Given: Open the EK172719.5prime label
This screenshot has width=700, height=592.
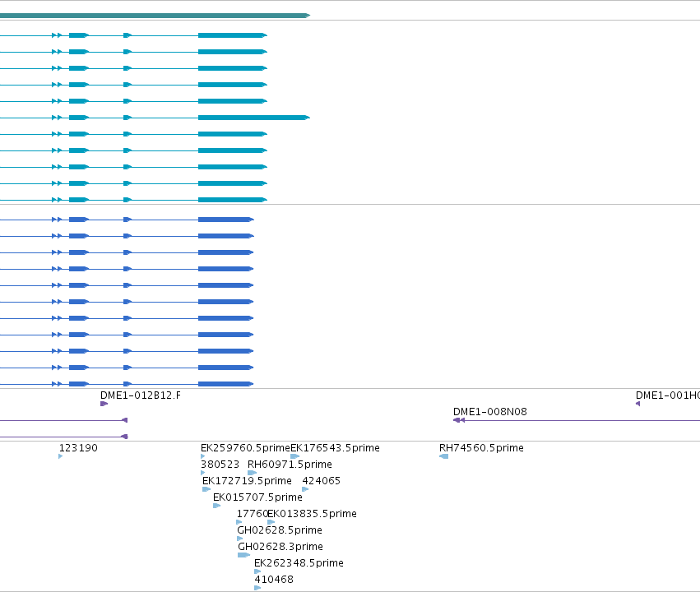Looking at the screenshot, I should pos(247,481).
